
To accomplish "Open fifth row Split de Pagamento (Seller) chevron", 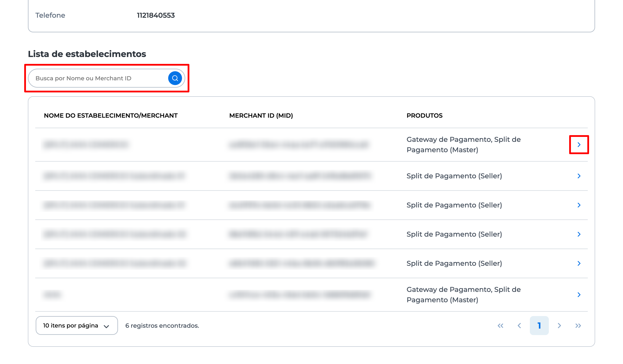I will pos(579,263).
